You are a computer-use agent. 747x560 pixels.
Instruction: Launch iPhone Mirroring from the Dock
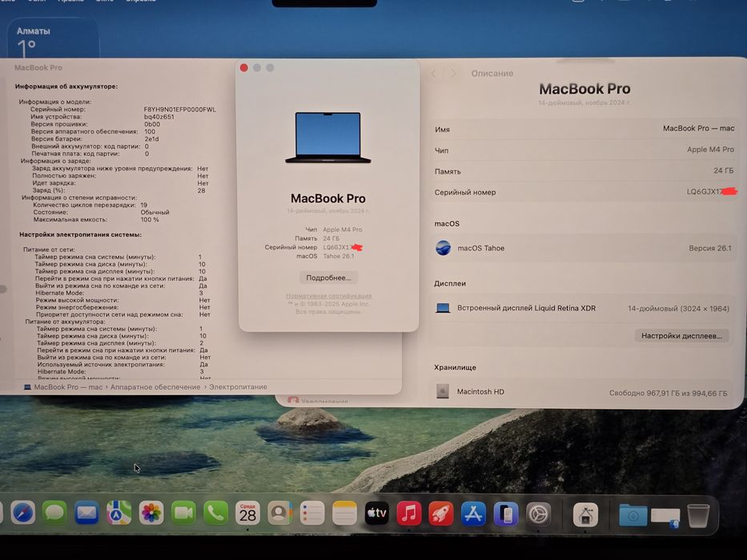pyautogui.click(x=505, y=514)
